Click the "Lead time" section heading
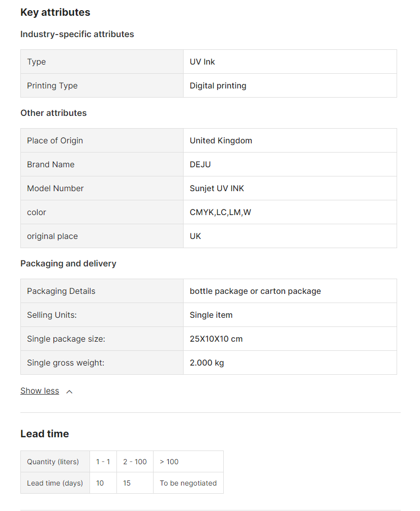The height and width of the screenshot is (511, 420). [x=45, y=434]
